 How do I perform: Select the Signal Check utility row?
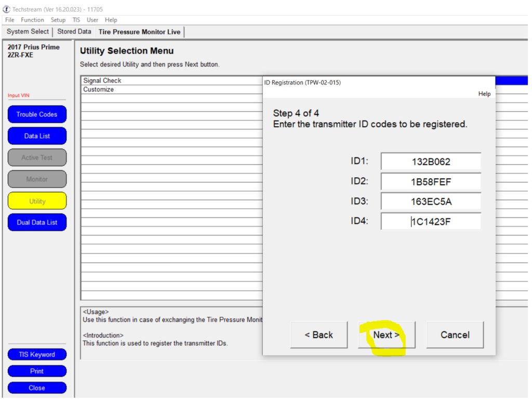click(x=171, y=81)
